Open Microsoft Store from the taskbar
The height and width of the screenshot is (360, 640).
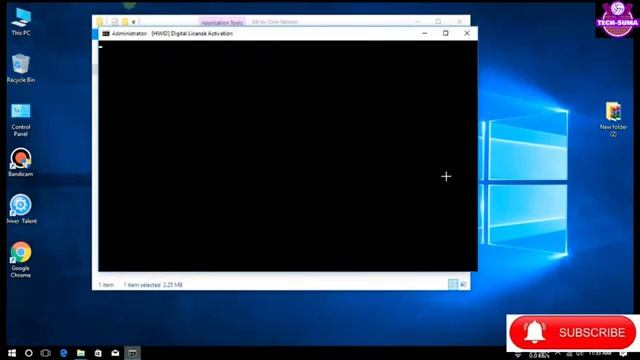pyautogui.click(x=98, y=353)
